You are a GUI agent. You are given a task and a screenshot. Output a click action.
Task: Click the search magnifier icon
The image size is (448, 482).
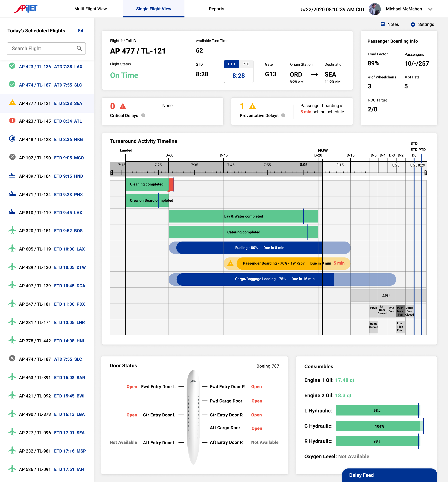[x=79, y=48]
